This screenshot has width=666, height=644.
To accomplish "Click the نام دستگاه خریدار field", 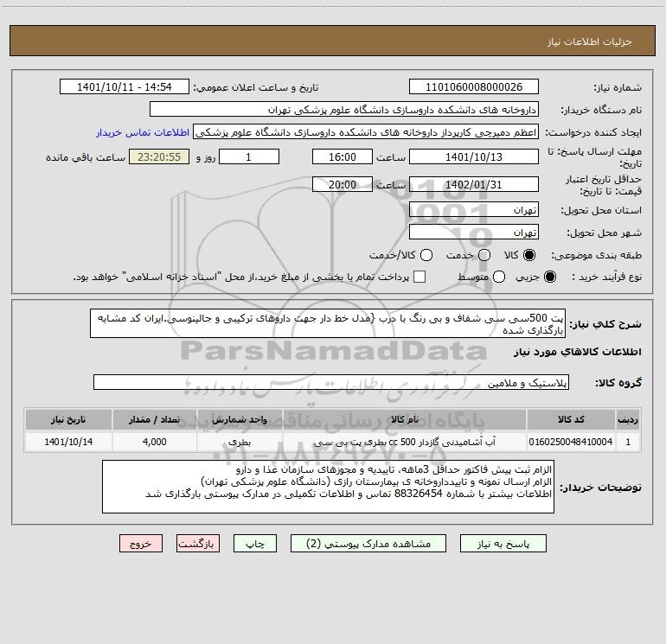I will [344, 110].
